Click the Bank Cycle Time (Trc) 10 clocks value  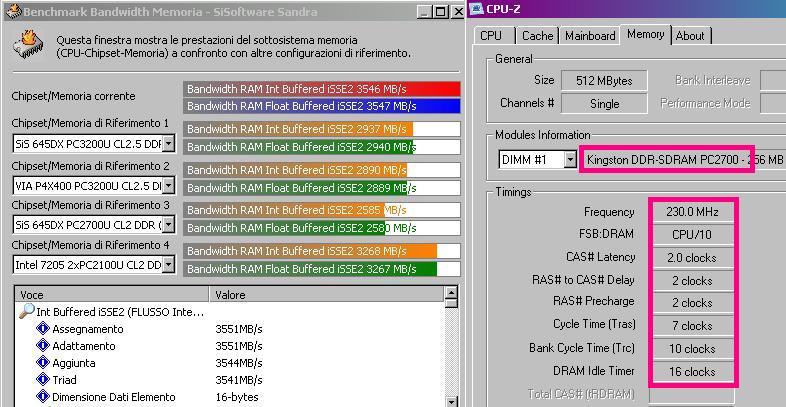pyautogui.click(x=692, y=348)
